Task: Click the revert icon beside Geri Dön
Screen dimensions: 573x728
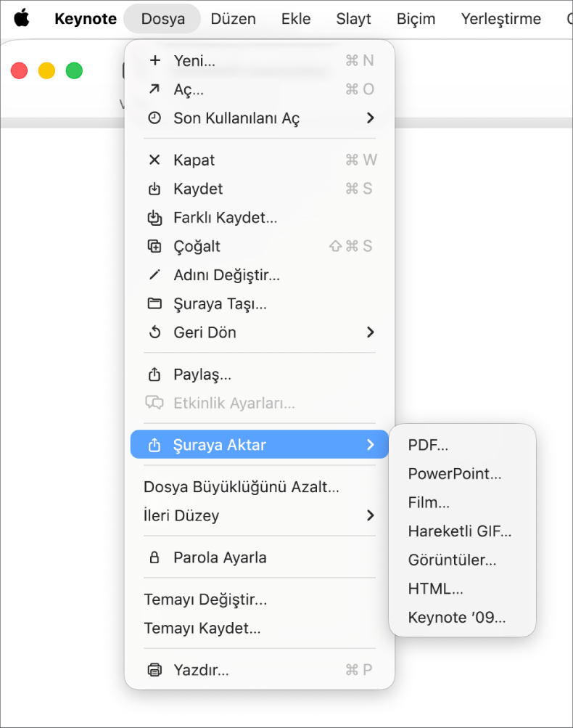Action: (154, 332)
